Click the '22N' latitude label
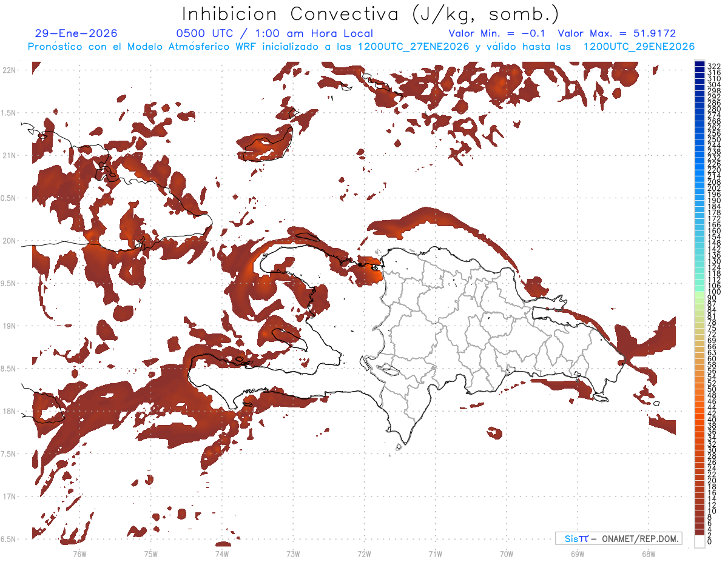The width and height of the screenshot is (728, 562). click(x=9, y=70)
